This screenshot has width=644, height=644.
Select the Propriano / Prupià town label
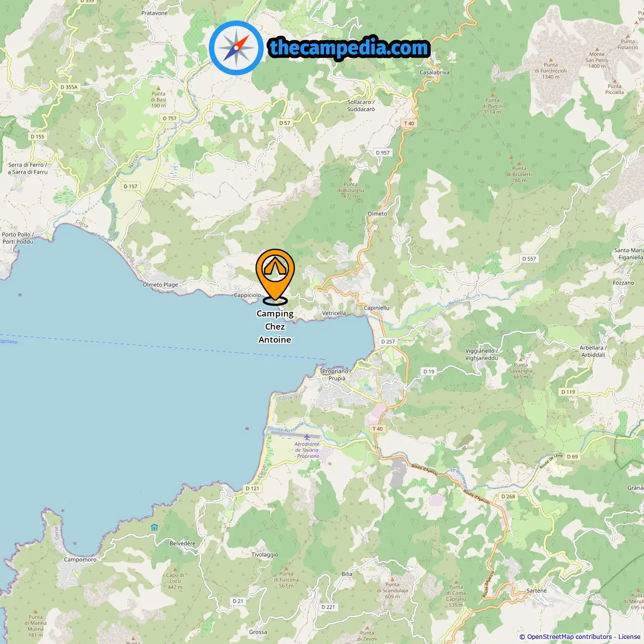[x=336, y=375]
